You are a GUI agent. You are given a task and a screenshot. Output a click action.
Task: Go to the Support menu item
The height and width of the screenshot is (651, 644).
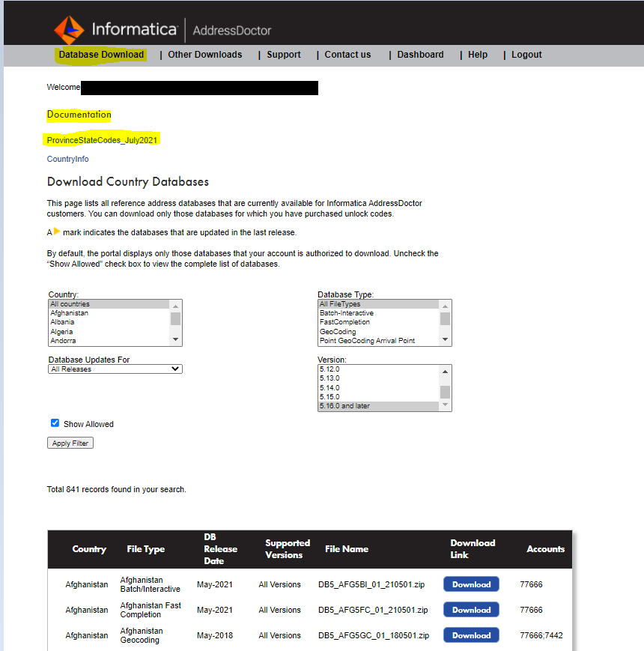point(284,55)
